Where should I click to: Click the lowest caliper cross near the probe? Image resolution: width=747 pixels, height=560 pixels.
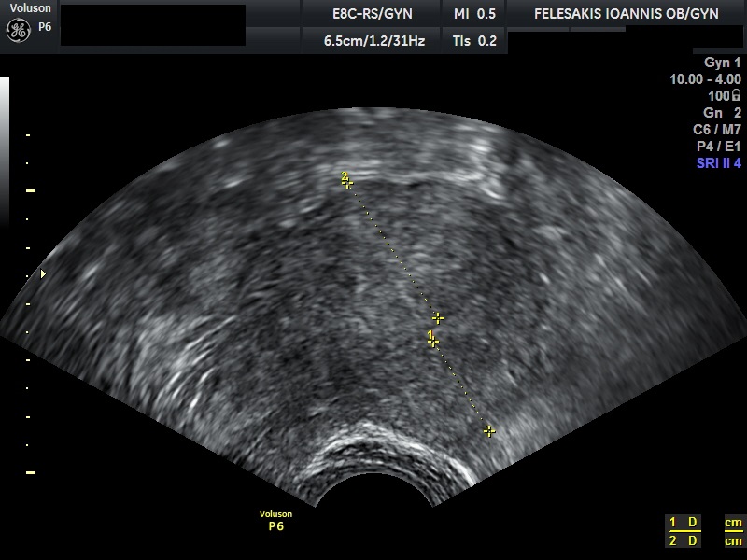click(x=488, y=430)
